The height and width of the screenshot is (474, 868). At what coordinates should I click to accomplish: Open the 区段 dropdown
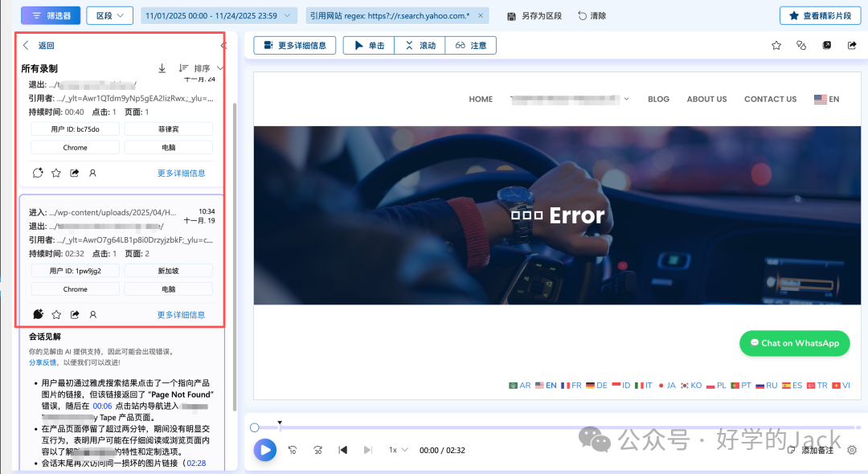pos(109,14)
